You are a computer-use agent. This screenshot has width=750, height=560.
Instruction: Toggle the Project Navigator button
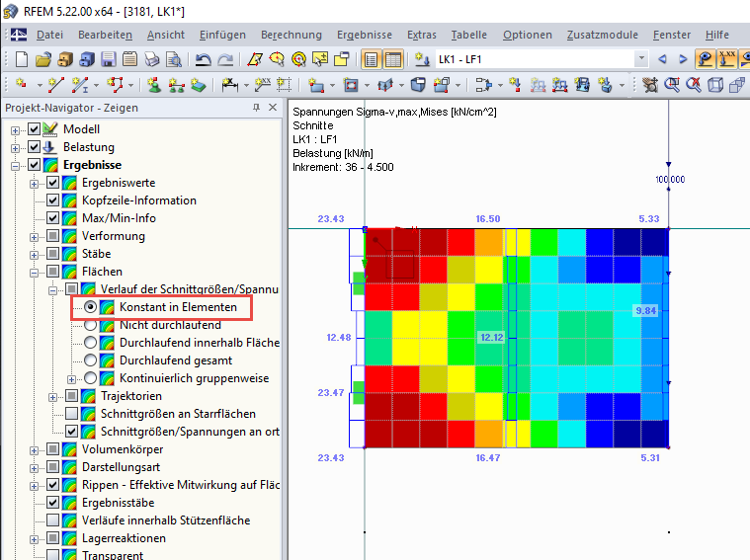(372, 59)
